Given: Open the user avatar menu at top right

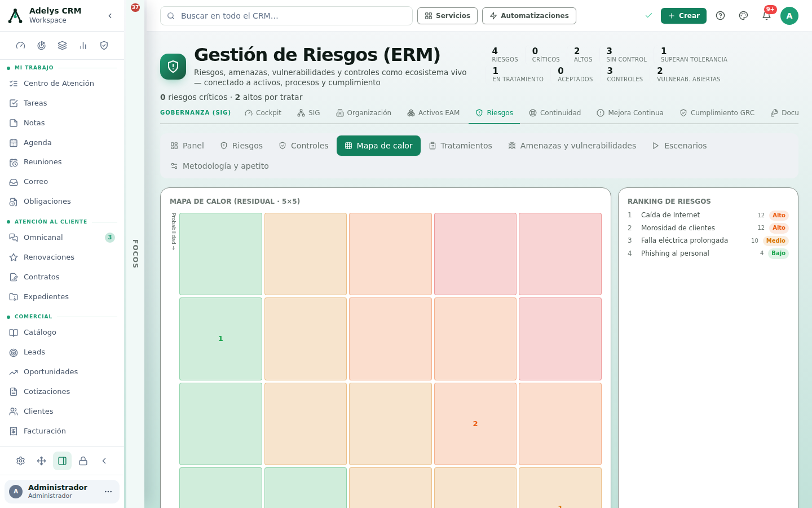Looking at the screenshot, I should (789, 16).
